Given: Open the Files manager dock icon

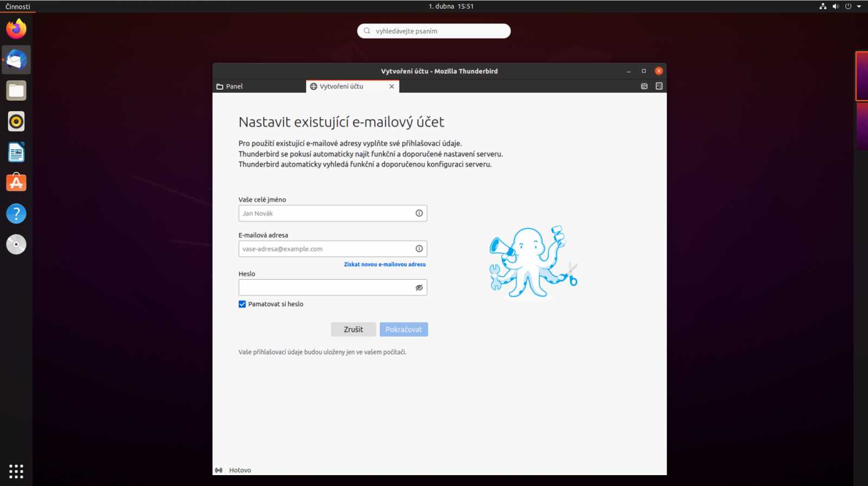Looking at the screenshot, I should click(x=16, y=91).
